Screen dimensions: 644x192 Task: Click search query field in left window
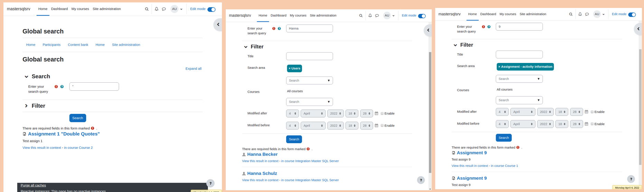click(x=94, y=86)
